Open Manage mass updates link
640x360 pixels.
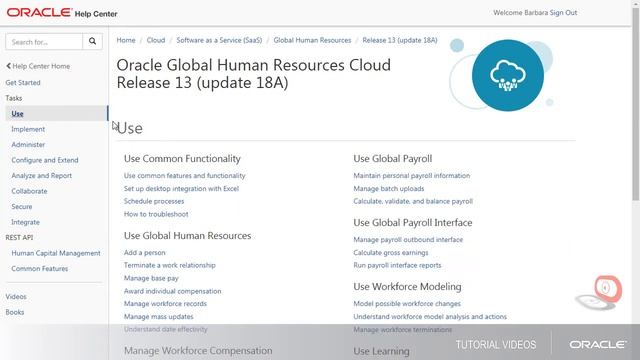point(158,317)
